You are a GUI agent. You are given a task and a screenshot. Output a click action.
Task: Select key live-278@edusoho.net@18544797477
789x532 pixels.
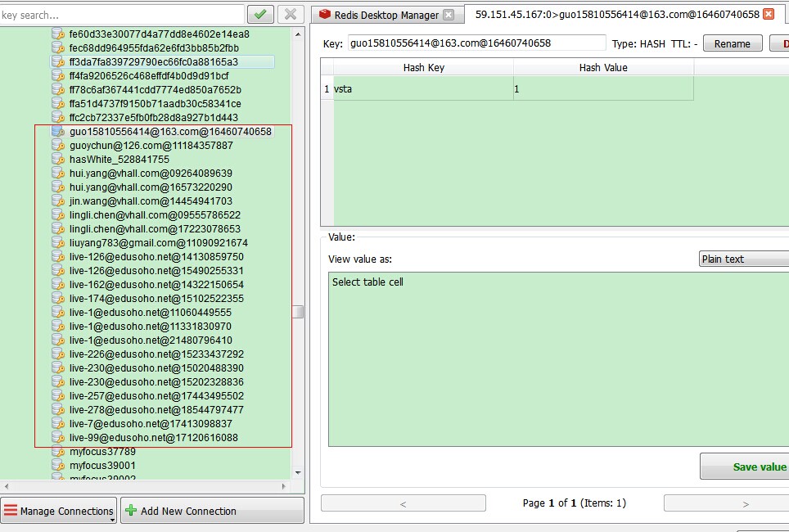tap(156, 410)
